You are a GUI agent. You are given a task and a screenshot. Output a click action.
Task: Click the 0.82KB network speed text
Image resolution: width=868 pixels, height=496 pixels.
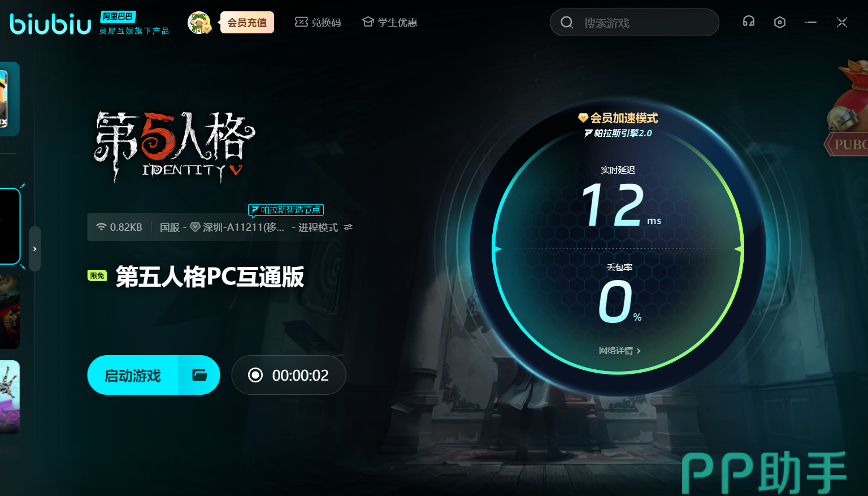point(126,227)
